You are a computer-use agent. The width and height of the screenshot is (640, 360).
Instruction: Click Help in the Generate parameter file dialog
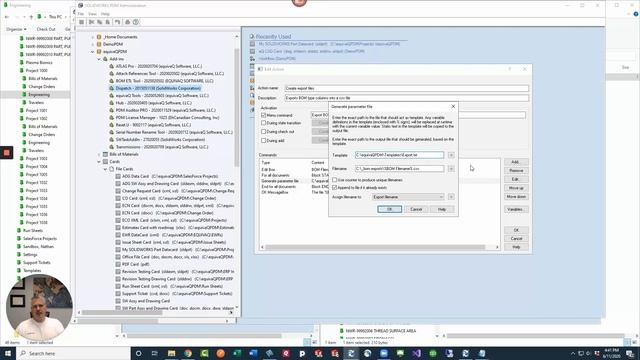tap(442, 209)
